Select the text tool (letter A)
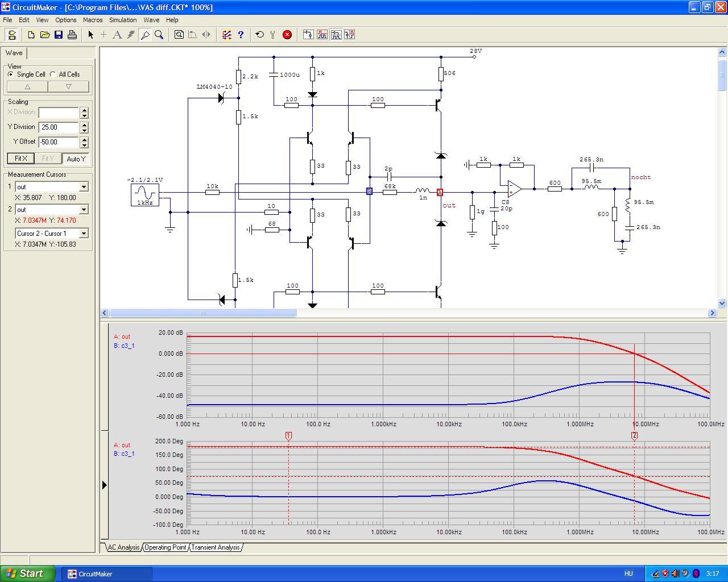Image resolution: width=728 pixels, height=582 pixels. (117, 35)
